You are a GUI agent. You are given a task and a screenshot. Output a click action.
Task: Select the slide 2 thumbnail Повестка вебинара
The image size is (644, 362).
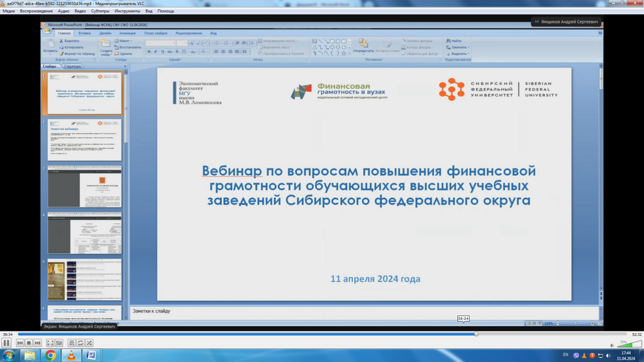click(85, 140)
